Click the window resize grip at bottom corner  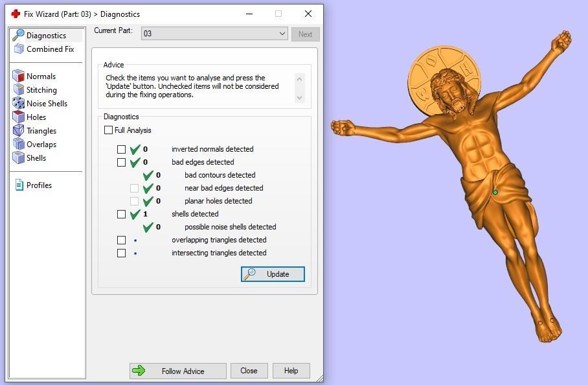tap(319, 379)
